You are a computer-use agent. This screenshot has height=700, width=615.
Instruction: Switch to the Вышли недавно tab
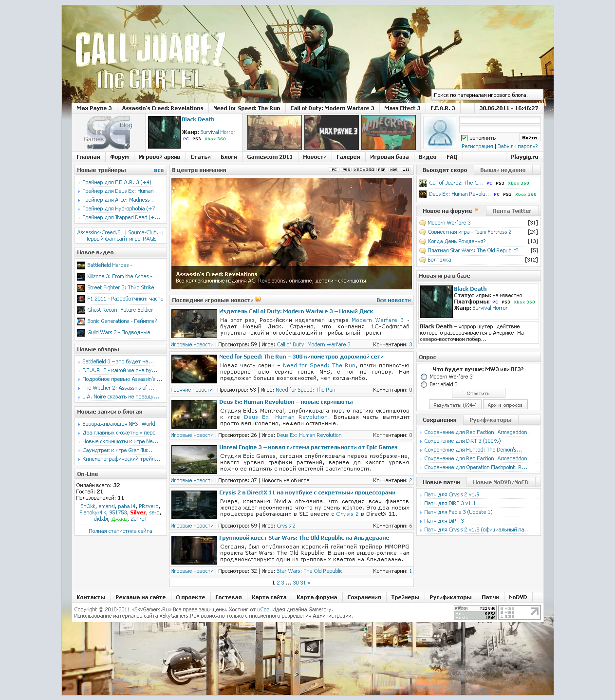(x=503, y=170)
